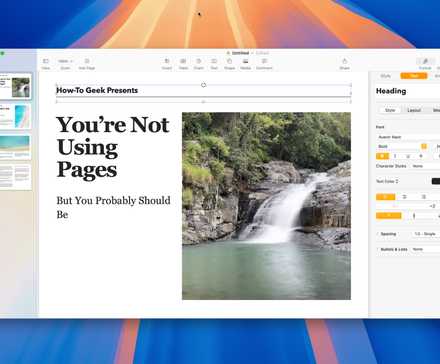Center align text in the inspector
Image resolution: width=440 pixels, height=364 pixels.
click(x=405, y=197)
